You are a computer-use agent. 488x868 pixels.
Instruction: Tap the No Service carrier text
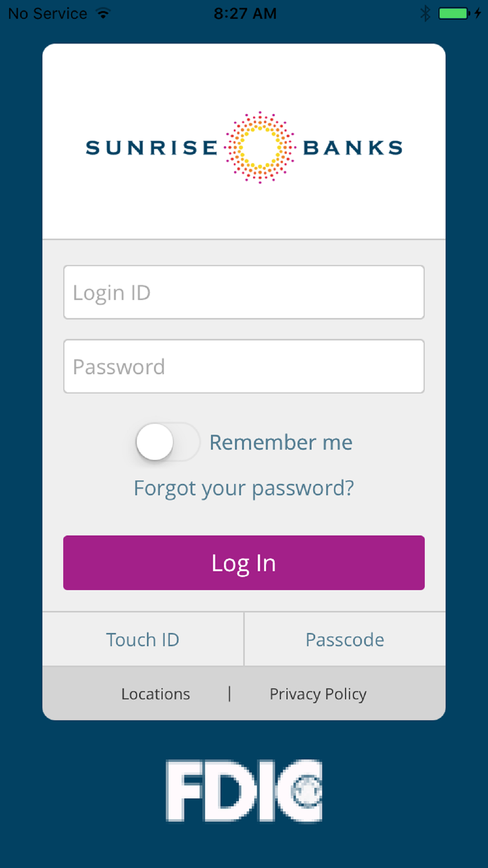47,13
